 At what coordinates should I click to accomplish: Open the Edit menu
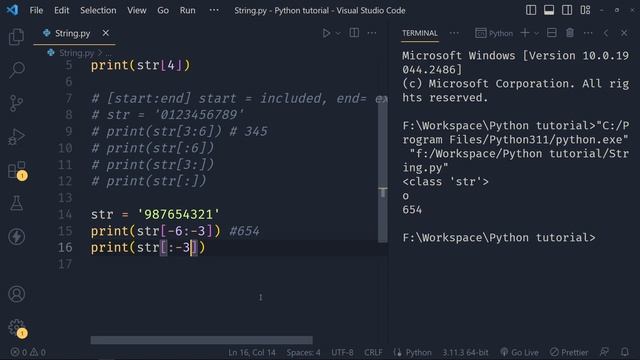click(62, 10)
